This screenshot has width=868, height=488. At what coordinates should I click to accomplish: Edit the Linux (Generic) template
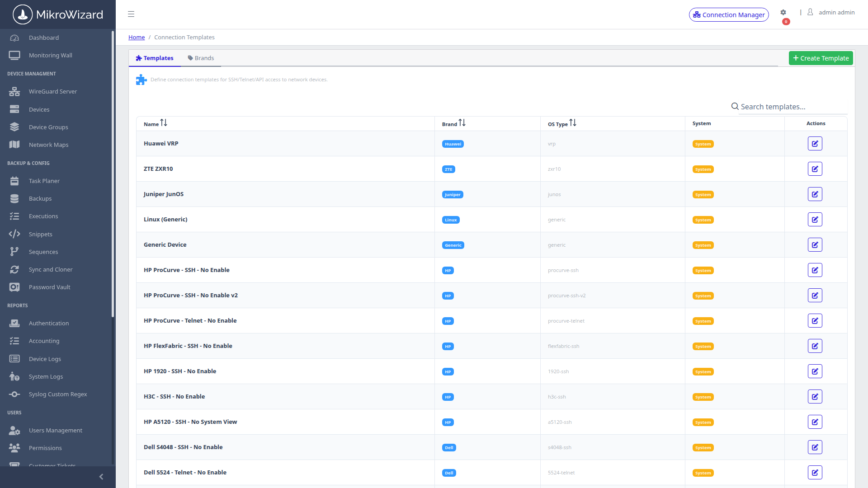click(x=815, y=220)
